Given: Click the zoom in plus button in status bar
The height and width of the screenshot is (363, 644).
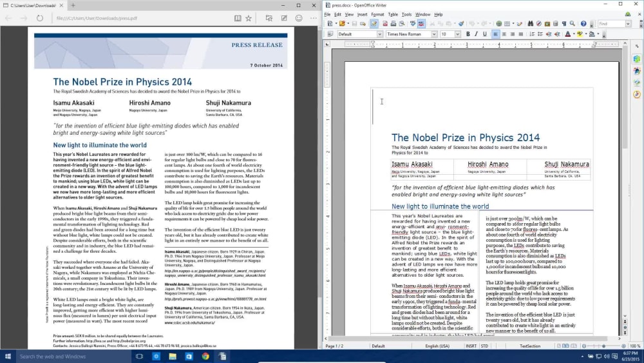Looking at the screenshot, I should coord(623,346).
